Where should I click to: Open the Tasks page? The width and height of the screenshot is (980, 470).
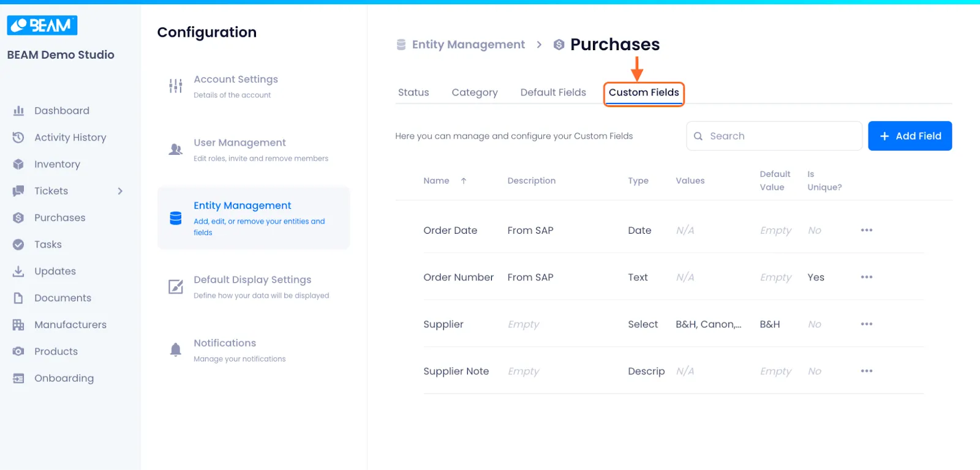pos(48,244)
